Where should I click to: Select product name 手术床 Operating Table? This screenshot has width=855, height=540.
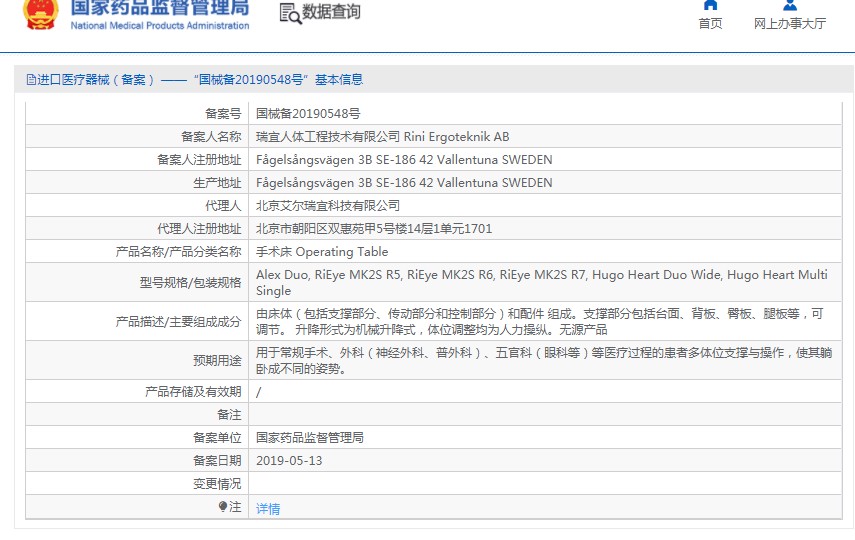tap(322, 251)
